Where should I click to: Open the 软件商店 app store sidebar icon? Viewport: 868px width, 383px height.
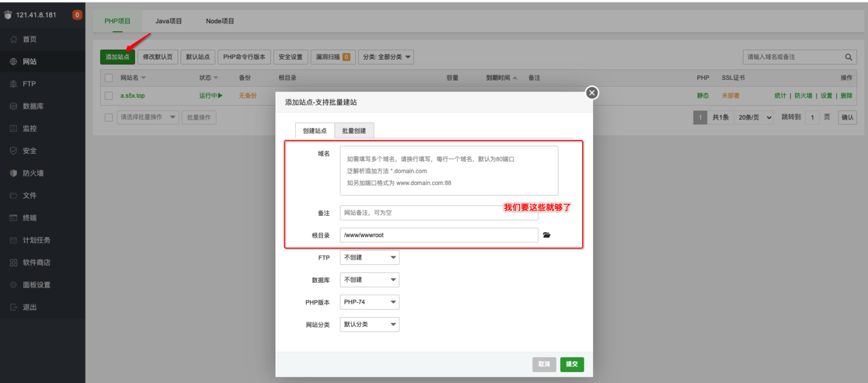[x=13, y=263]
